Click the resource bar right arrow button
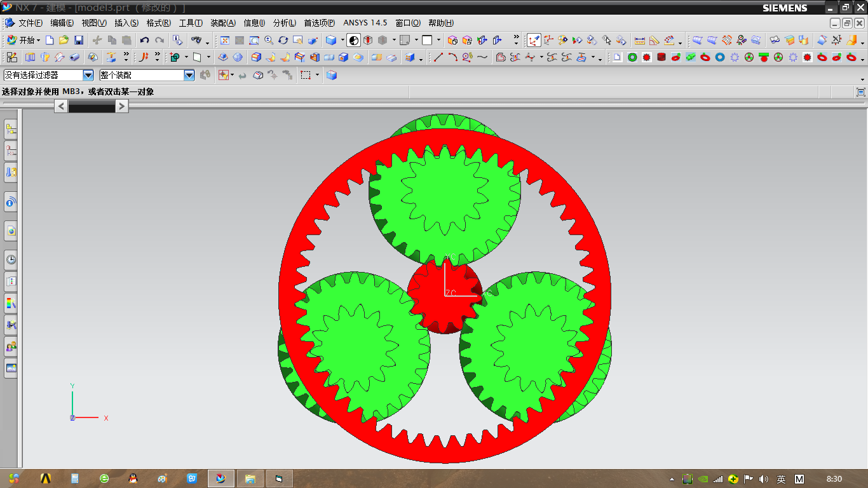868x488 pixels. (122, 107)
